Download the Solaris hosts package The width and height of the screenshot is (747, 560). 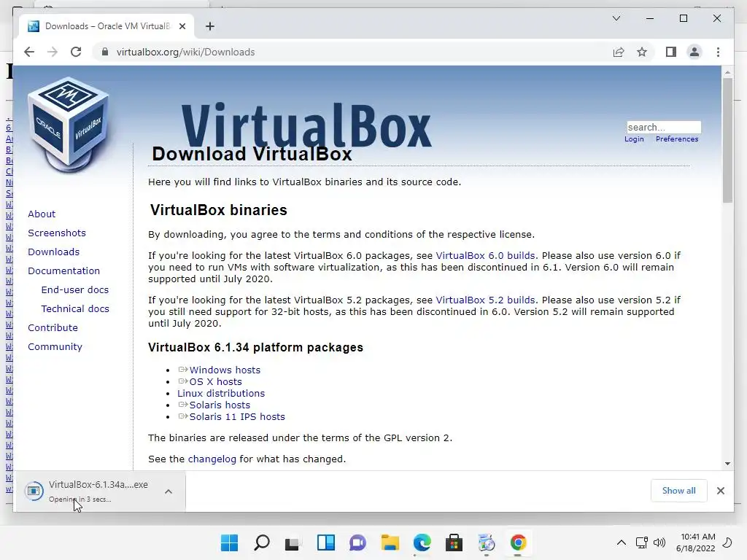coord(220,405)
